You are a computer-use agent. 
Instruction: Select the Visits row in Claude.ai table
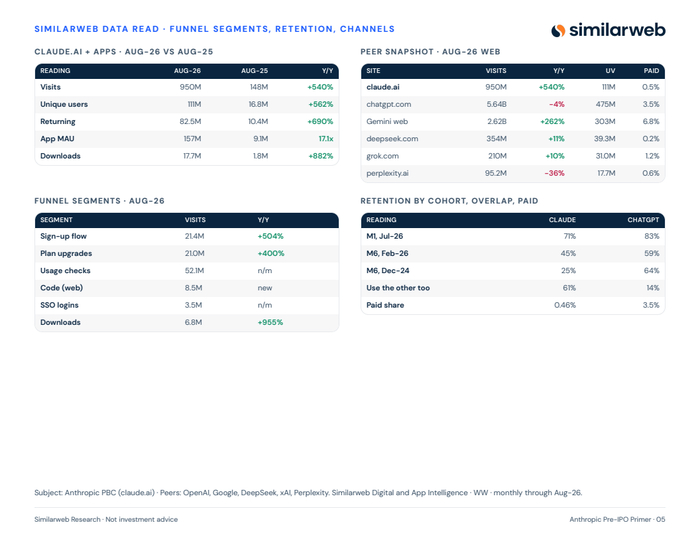[187, 87]
